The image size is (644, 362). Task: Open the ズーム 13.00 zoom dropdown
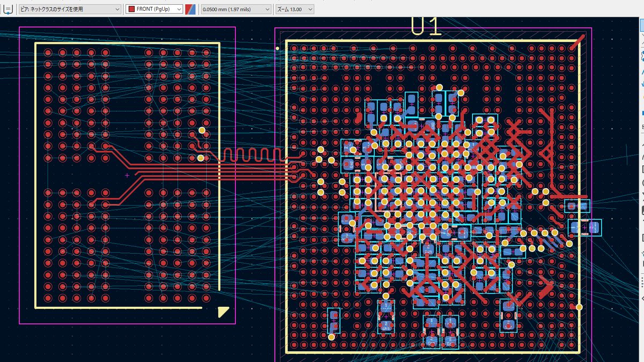click(x=294, y=9)
